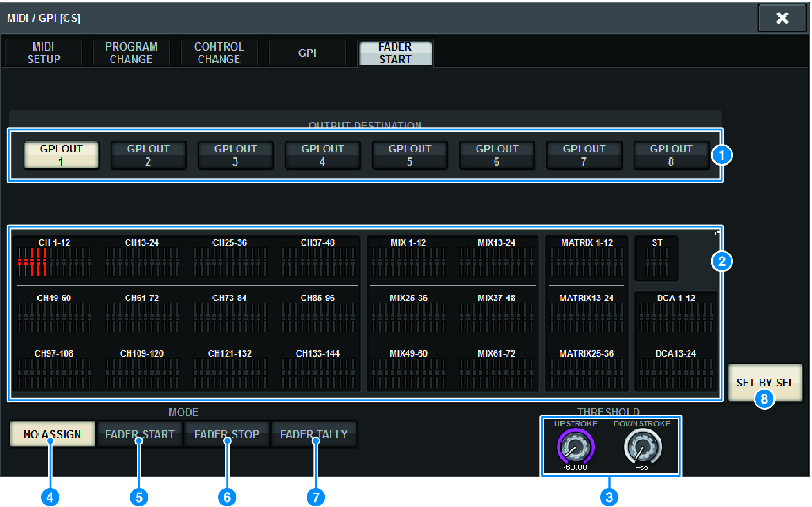The width and height of the screenshot is (812, 507).
Task: Select the DOWNSTROKE threshold knob
Action: click(642, 446)
